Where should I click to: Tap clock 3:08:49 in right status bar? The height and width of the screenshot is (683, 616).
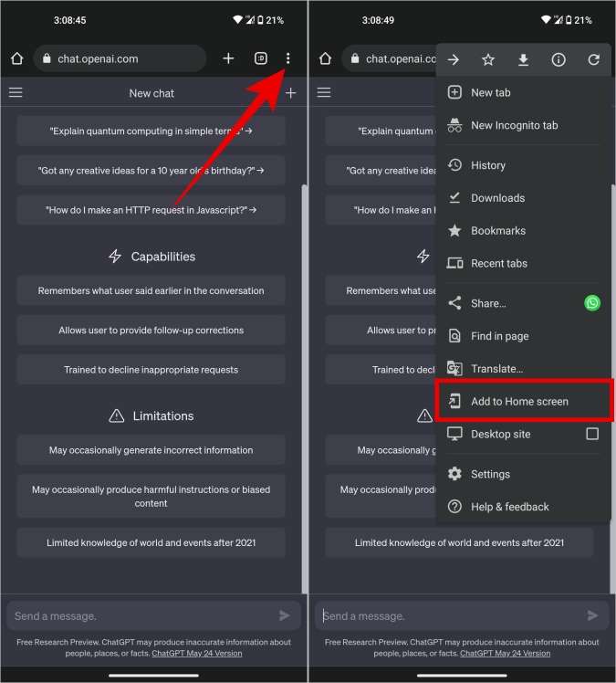click(x=378, y=20)
